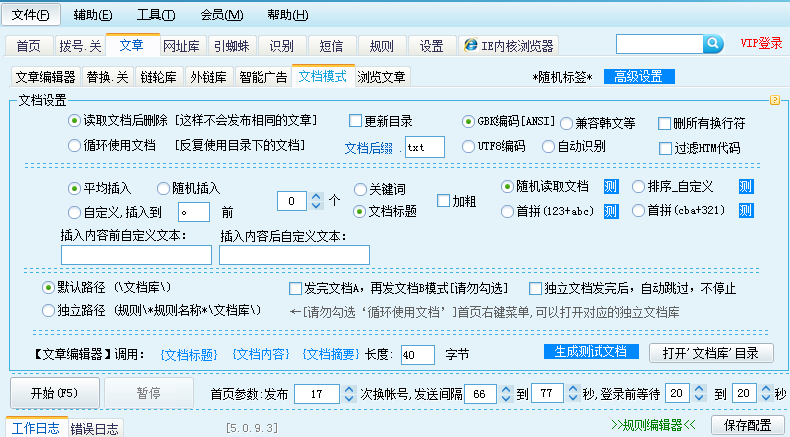790x437 pixels.
Task: Increase first 登录前等待 value
Action: [x=699, y=389]
